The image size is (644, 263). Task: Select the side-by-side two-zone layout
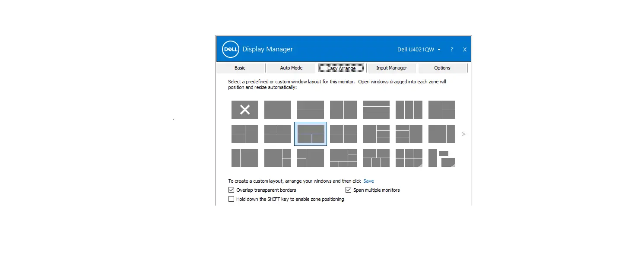tap(343, 110)
